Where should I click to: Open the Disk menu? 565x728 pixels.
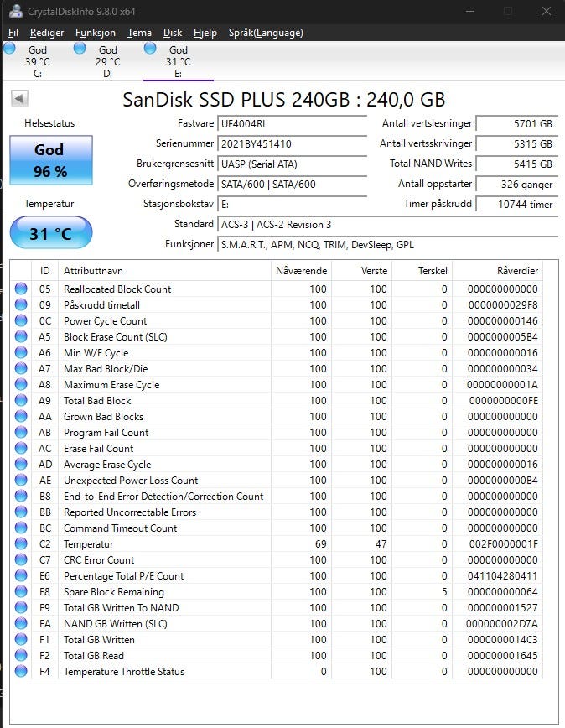[x=173, y=33]
